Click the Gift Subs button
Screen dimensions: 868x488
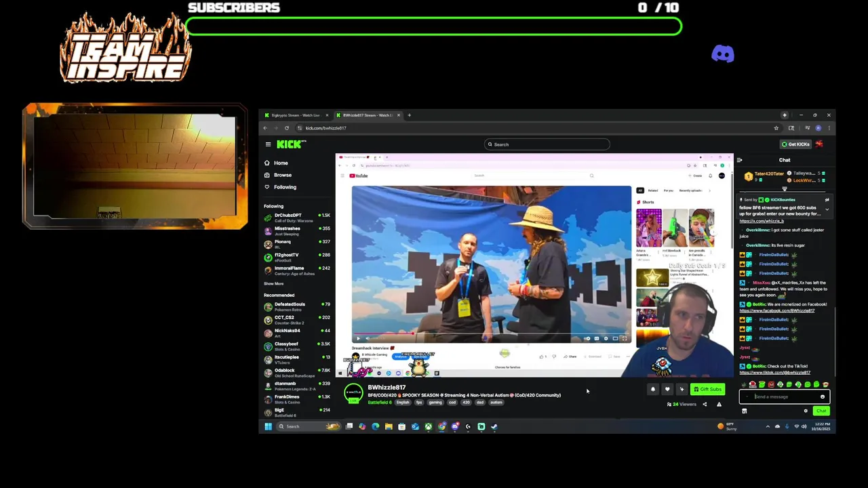[707, 389]
